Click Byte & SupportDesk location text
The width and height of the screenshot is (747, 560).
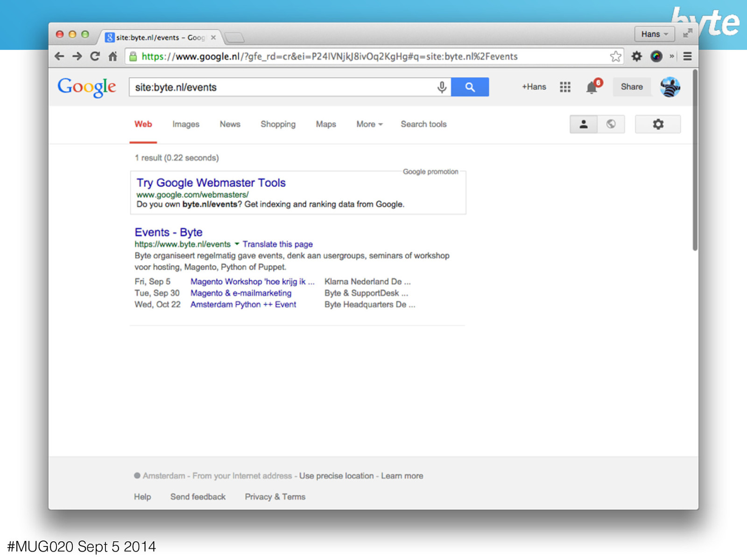click(366, 293)
